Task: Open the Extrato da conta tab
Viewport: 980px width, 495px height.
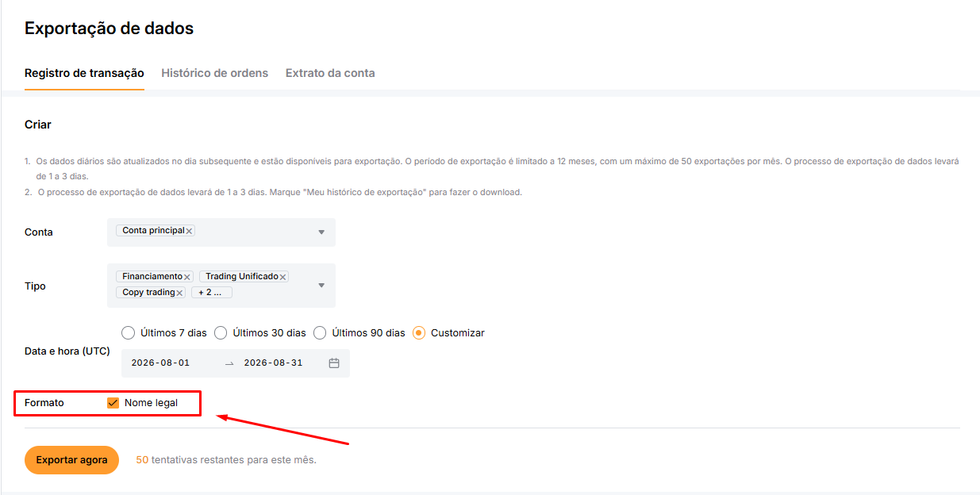Action: (x=330, y=73)
